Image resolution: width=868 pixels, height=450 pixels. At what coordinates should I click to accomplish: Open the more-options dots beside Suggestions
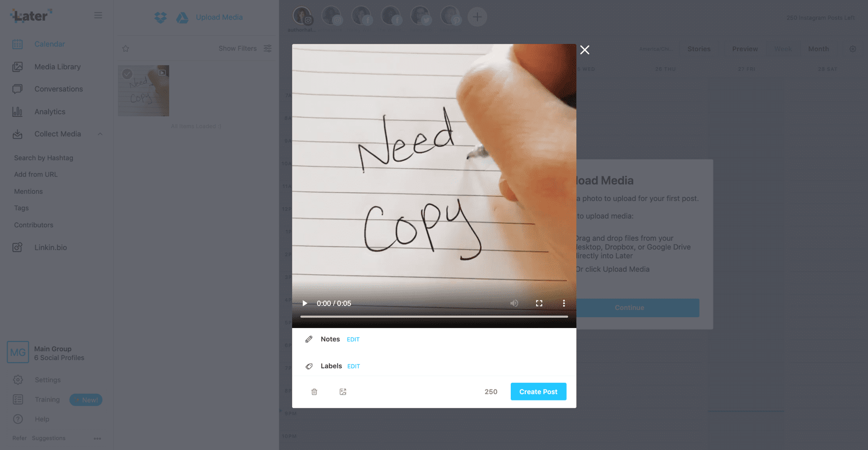[97, 439]
